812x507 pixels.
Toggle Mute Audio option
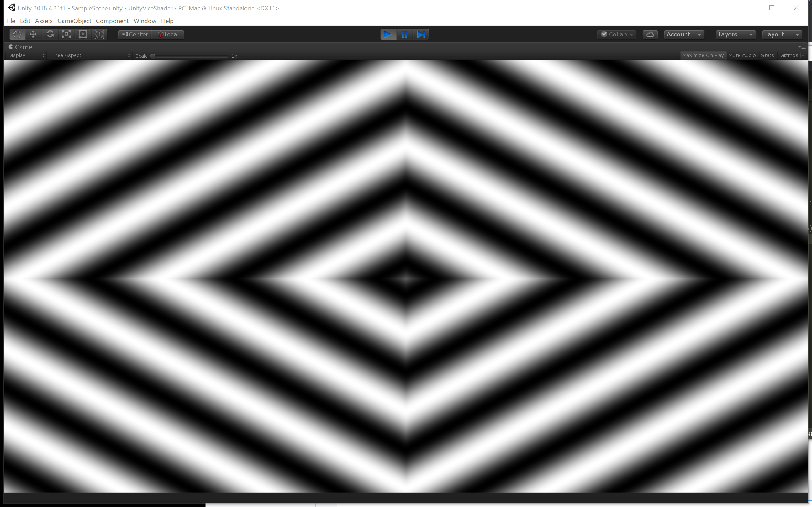(742, 55)
